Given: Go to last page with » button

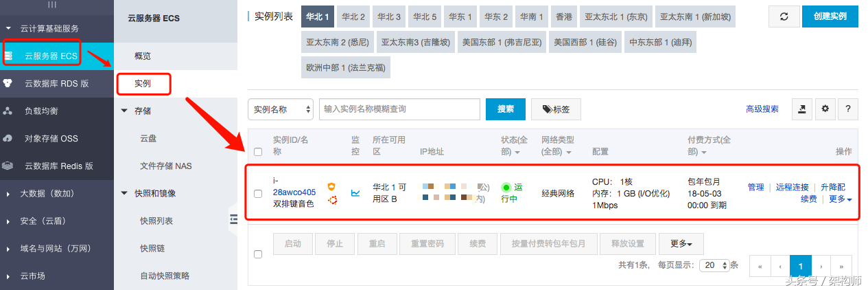Looking at the screenshot, I should tap(841, 265).
